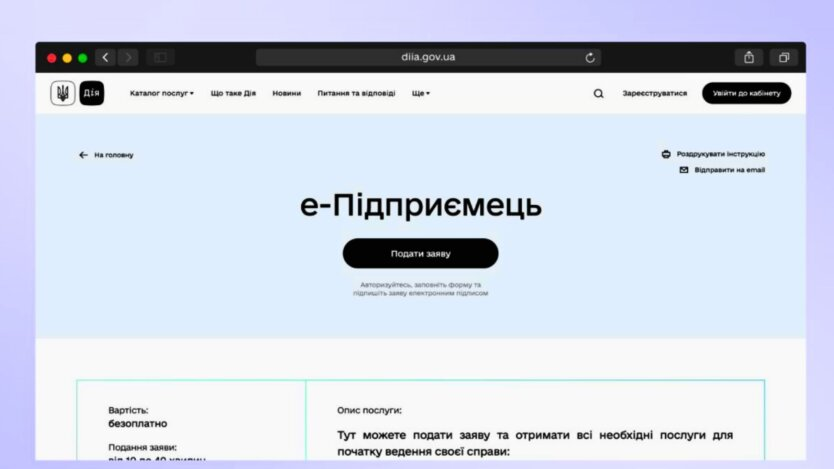Click the Опис послуги: label
Image resolution: width=834 pixels, height=469 pixels.
[x=369, y=411]
